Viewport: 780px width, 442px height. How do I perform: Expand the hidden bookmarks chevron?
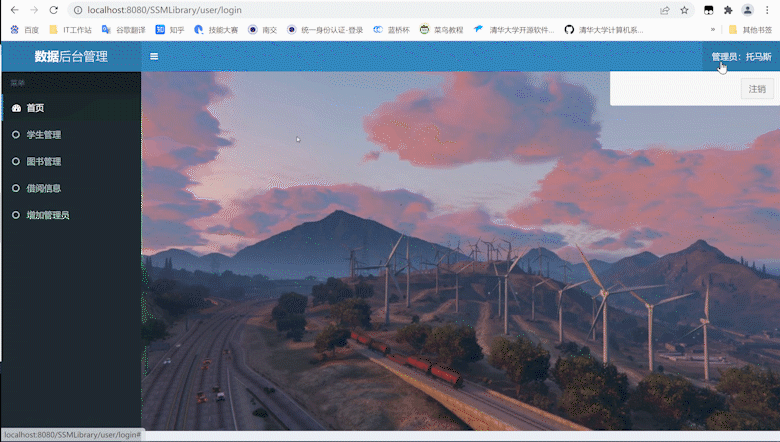(x=713, y=30)
